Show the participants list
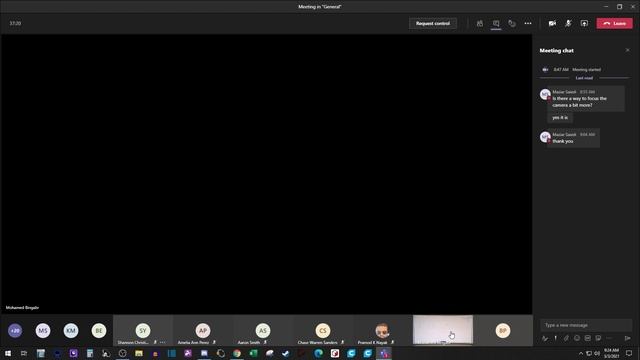The image size is (640, 360). (480, 23)
